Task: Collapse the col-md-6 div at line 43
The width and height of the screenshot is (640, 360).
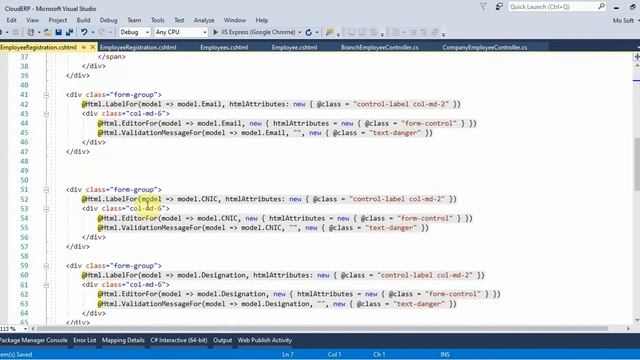Action: (x=46, y=114)
